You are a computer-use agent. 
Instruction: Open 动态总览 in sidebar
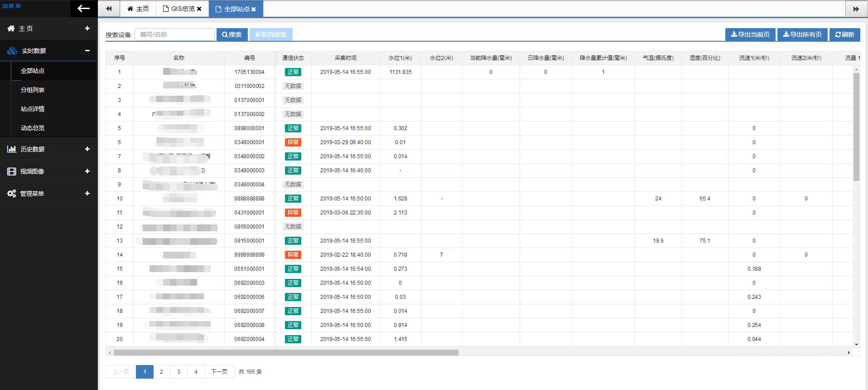[33, 128]
